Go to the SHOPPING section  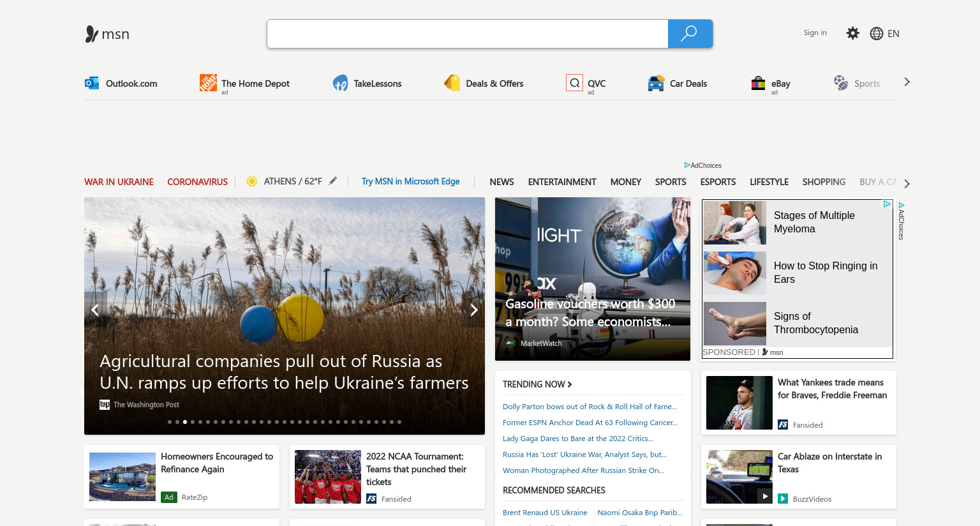tap(824, 182)
